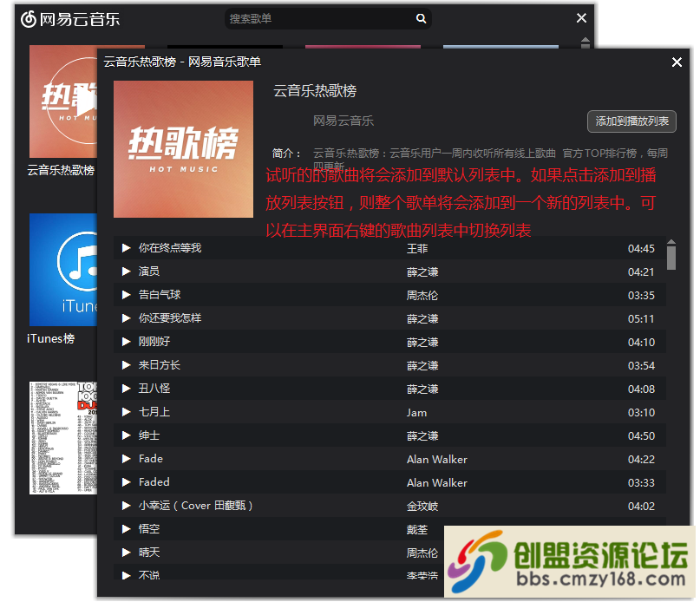Click duration 04:02
This screenshot has width=700, height=602.
(641, 507)
